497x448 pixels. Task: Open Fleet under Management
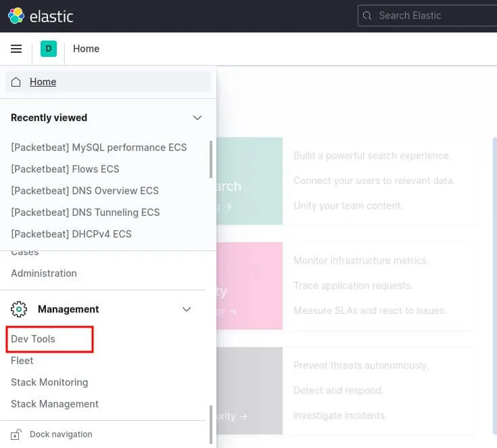point(22,361)
